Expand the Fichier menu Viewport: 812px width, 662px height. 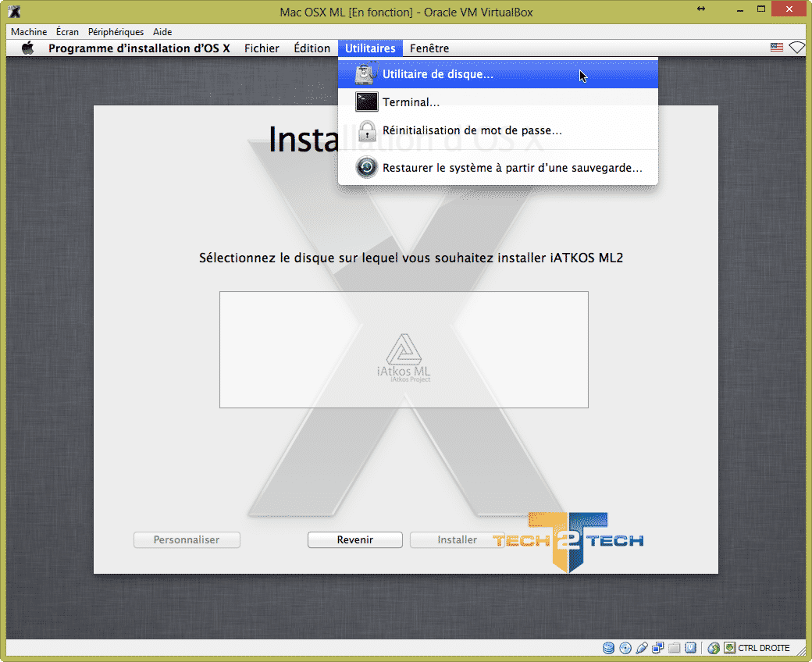pyautogui.click(x=262, y=48)
